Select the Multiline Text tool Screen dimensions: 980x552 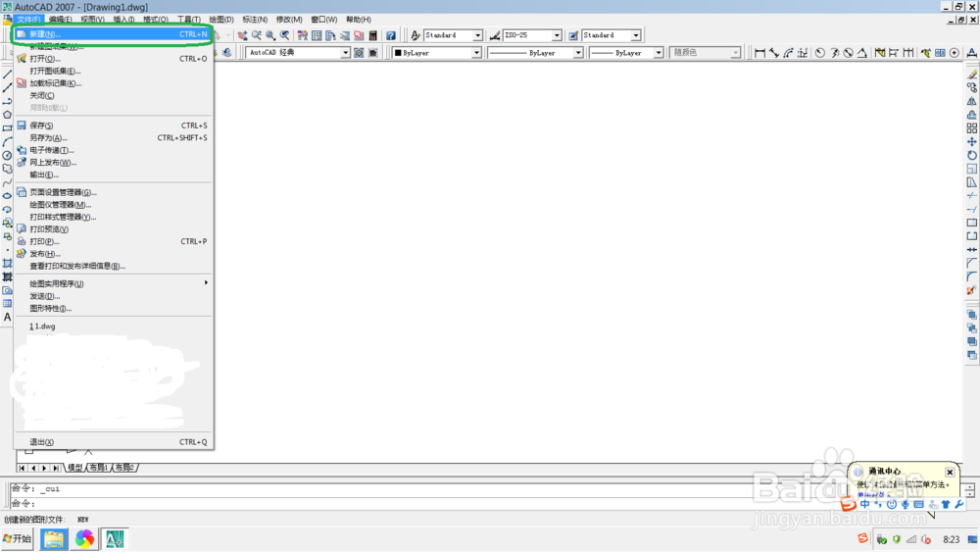click(x=7, y=317)
